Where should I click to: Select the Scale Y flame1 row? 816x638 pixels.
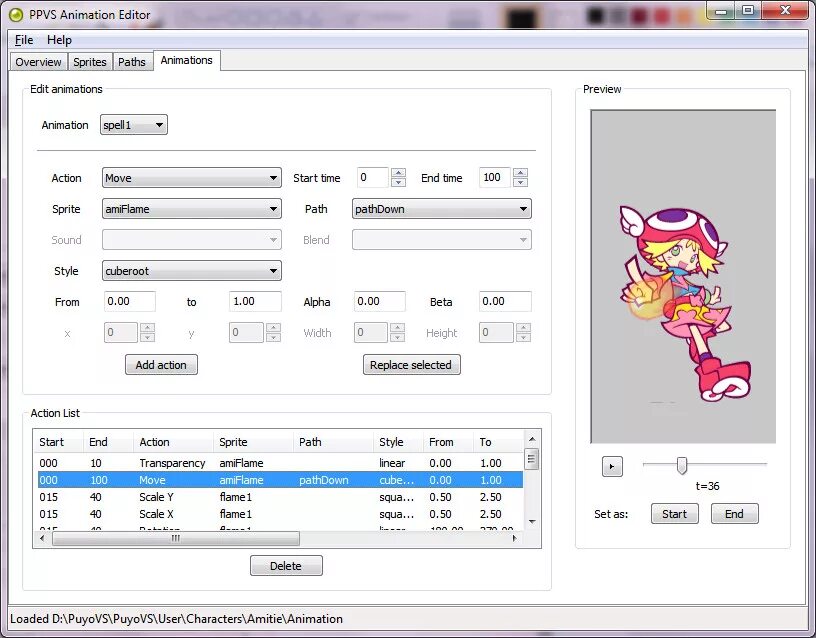point(278,497)
